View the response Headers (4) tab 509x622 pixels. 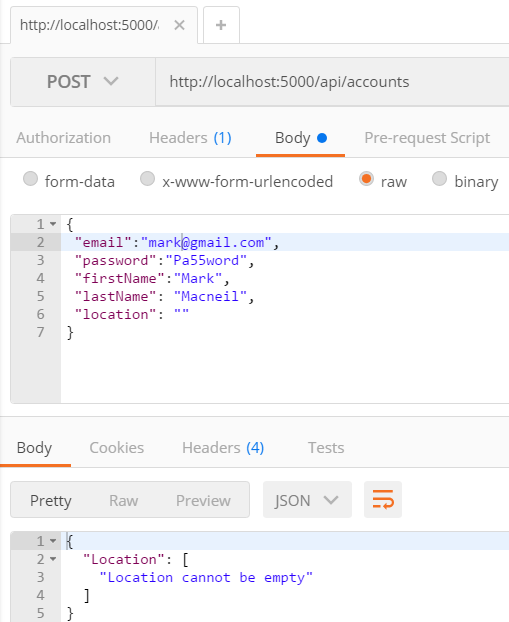click(x=223, y=447)
